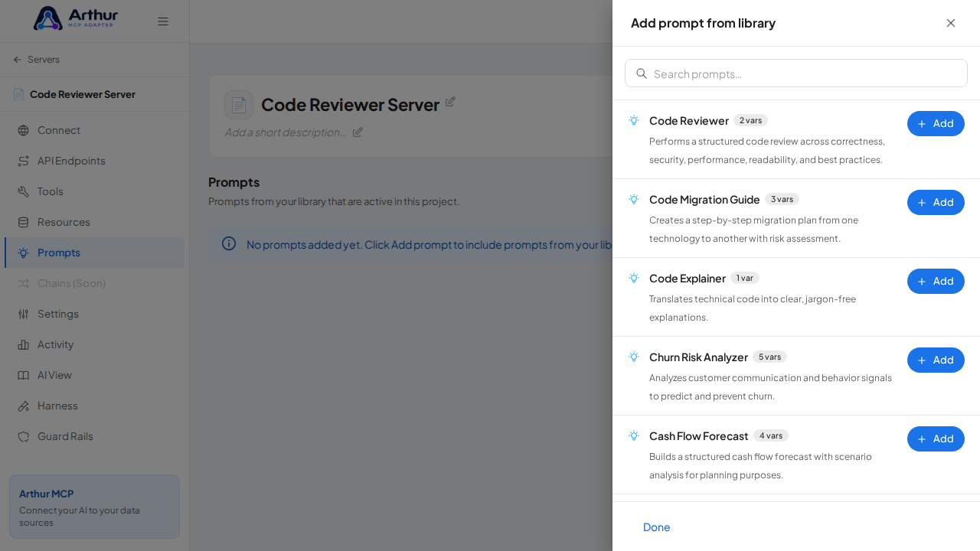Click the Cash Flow Forecast title
The width and height of the screenshot is (980, 551).
click(x=699, y=436)
